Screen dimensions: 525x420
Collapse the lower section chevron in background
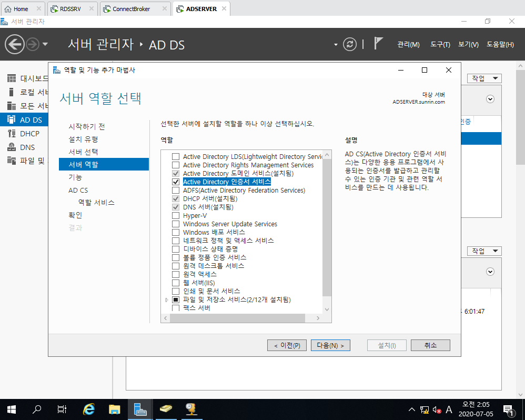click(x=490, y=272)
